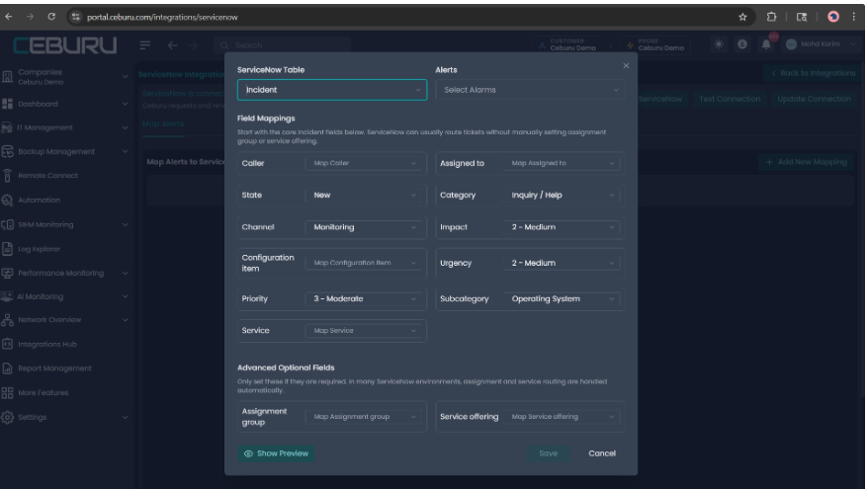The height and width of the screenshot is (489, 868).
Task: Open the ServiceNow Table Incident dropdown
Action: (x=332, y=90)
